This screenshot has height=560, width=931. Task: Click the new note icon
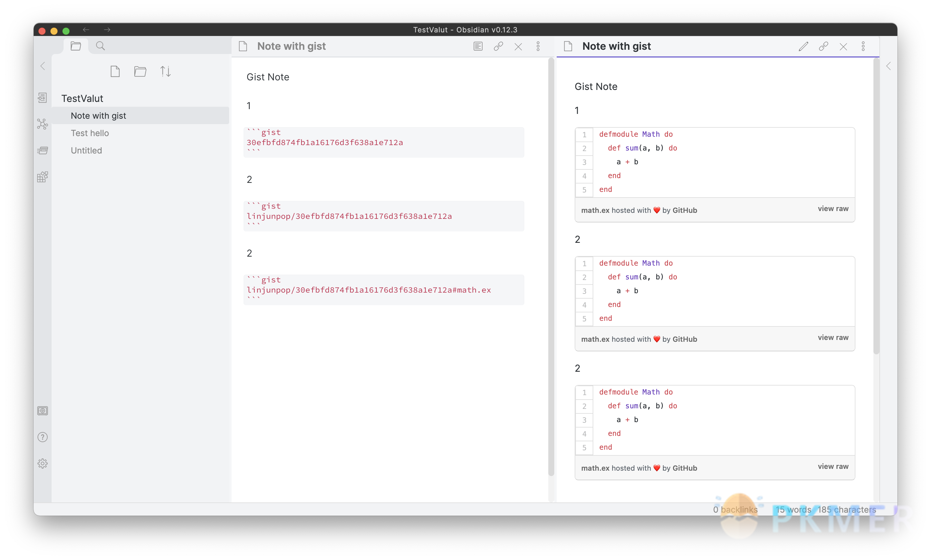pyautogui.click(x=115, y=71)
